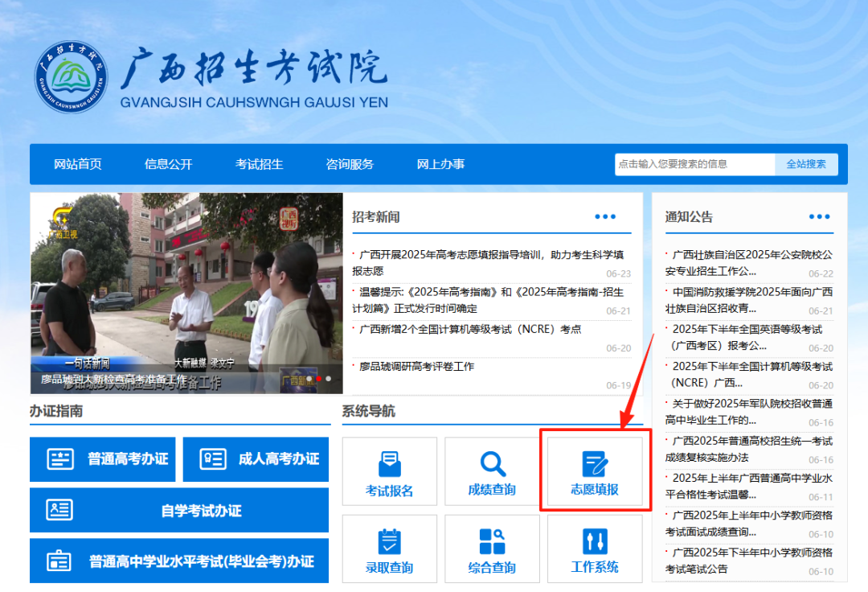
Task: Open the 成绩查询 score lookup icon
Action: tap(492, 464)
